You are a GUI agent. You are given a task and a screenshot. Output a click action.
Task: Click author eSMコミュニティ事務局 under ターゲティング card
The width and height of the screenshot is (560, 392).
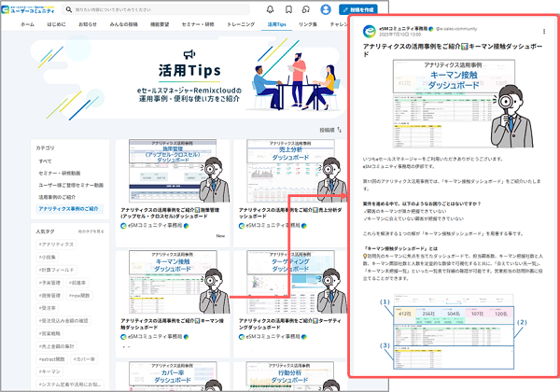click(x=273, y=337)
